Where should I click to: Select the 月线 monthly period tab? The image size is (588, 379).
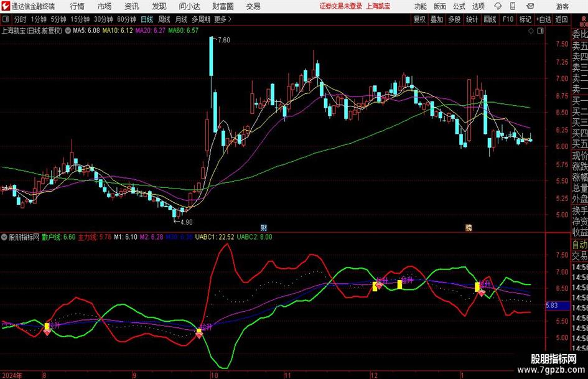[182, 19]
